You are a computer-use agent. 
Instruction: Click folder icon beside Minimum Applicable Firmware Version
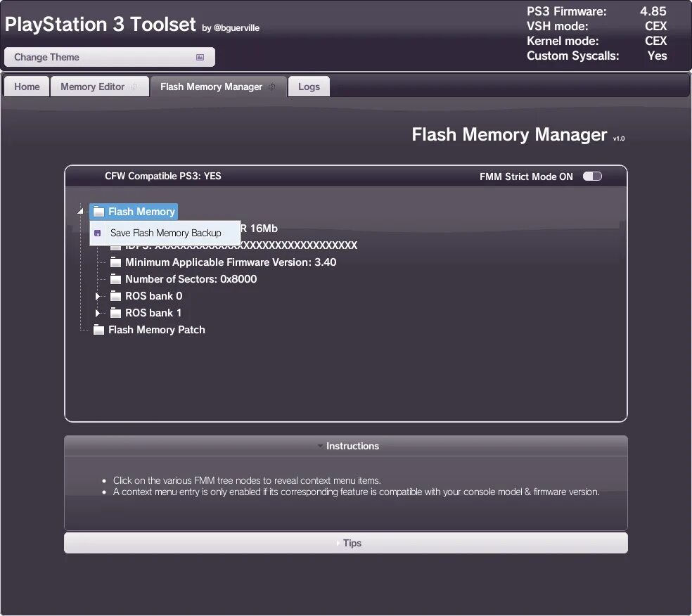pyautogui.click(x=115, y=262)
